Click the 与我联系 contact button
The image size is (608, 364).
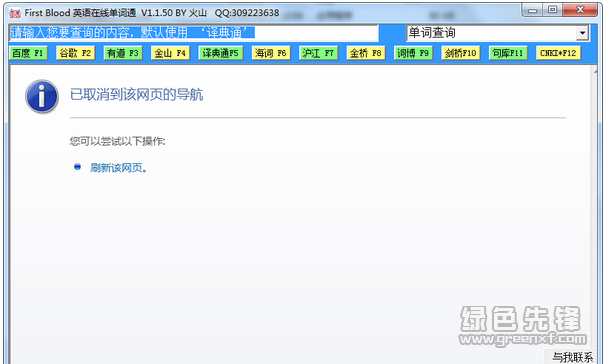click(572, 357)
